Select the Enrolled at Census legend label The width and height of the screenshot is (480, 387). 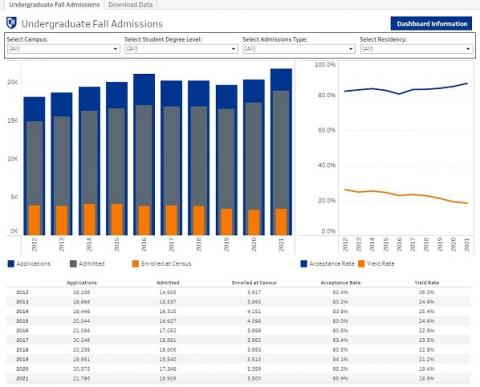166,264
